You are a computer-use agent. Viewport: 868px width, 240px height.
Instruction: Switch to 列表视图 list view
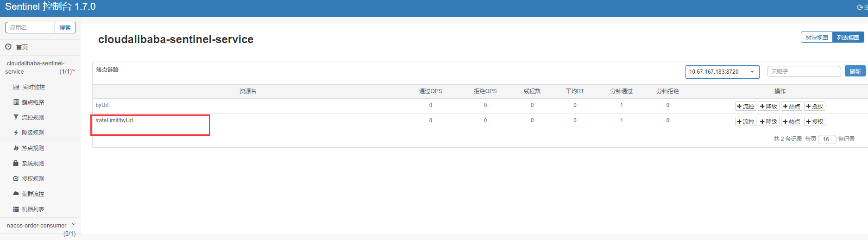tap(848, 38)
